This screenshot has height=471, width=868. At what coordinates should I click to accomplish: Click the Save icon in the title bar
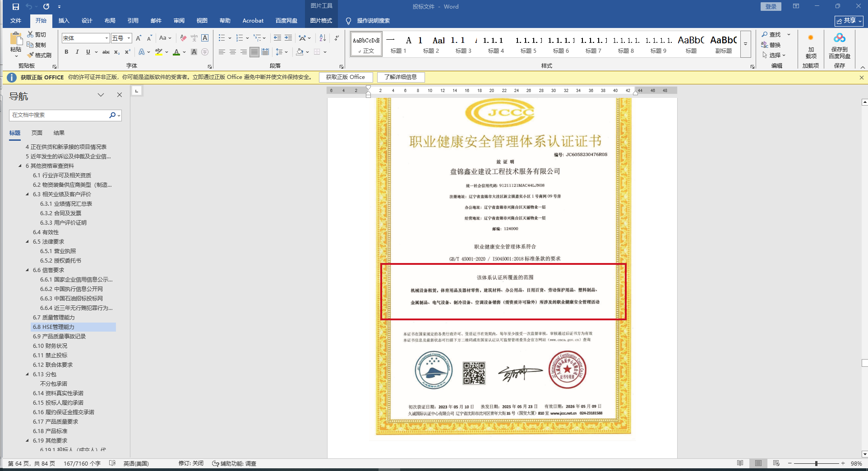point(16,7)
